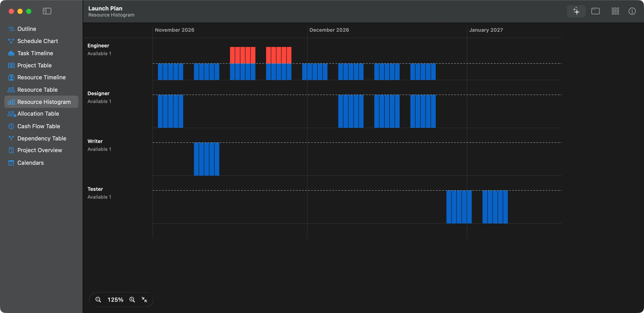
Task: Open the sparkle assistant toolbar button
Action: coord(576,11)
